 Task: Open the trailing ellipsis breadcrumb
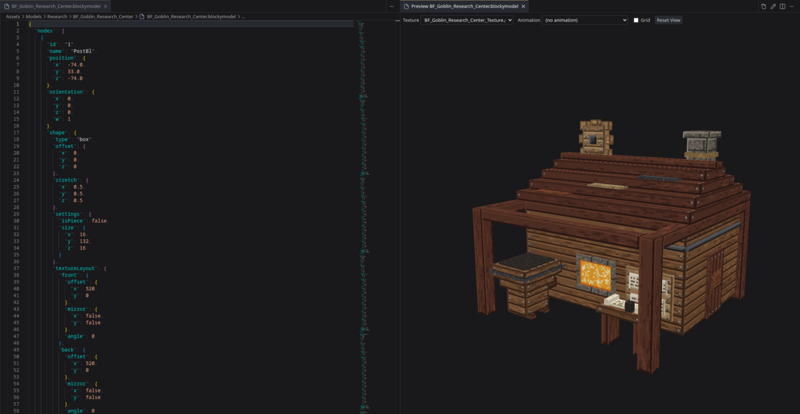[243, 16]
